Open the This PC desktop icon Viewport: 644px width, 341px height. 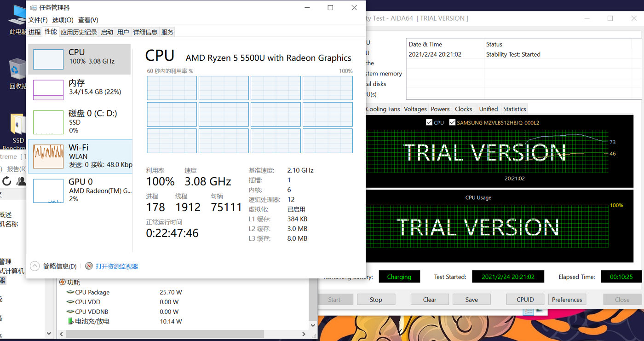point(17,16)
